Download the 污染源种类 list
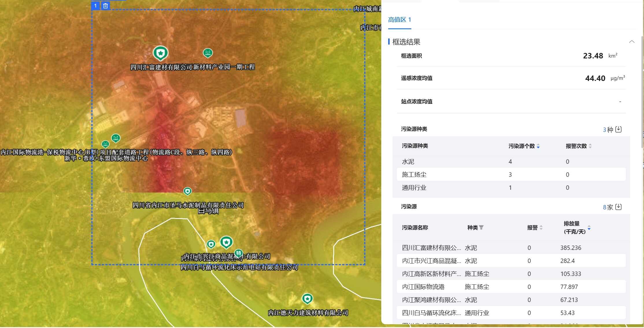This screenshot has width=644, height=328. 618,129
